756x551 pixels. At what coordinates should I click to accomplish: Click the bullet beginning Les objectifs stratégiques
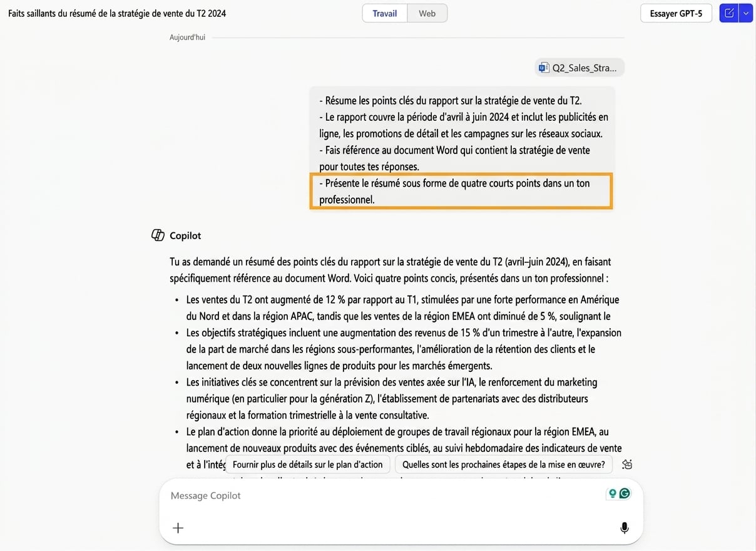click(404, 349)
